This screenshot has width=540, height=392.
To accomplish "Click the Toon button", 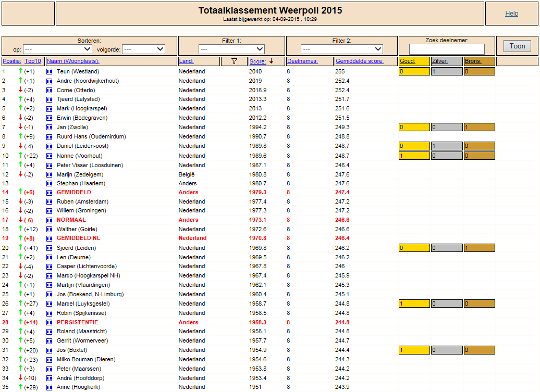I will pyautogui.click(x=517, y=46).
